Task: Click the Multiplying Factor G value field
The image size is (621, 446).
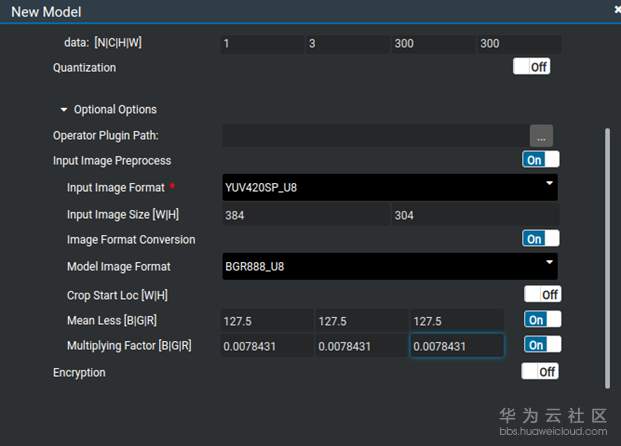Action: (360, 346)
